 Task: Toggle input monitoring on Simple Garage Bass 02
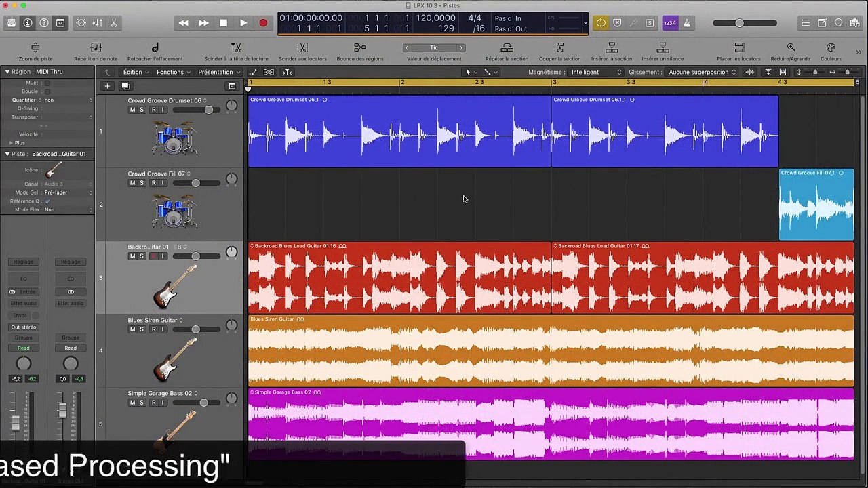[x=163, y=403]
